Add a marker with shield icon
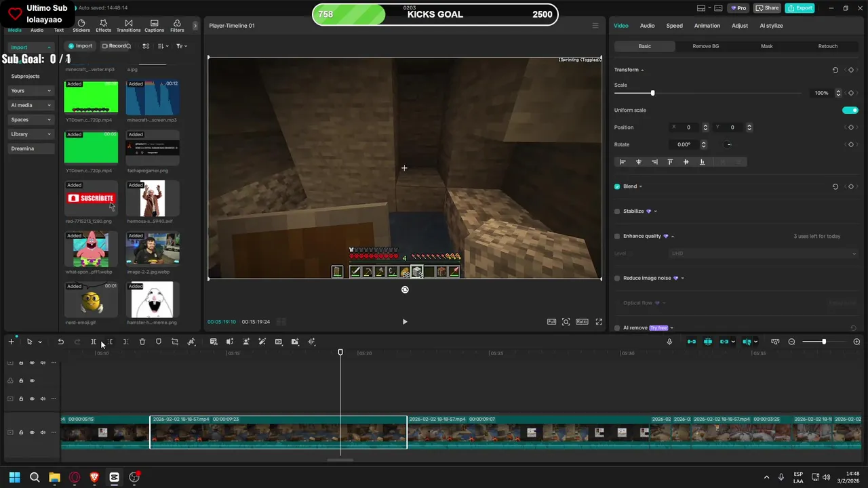Viewport: 868px width, 488px height. tap(159, 342)
